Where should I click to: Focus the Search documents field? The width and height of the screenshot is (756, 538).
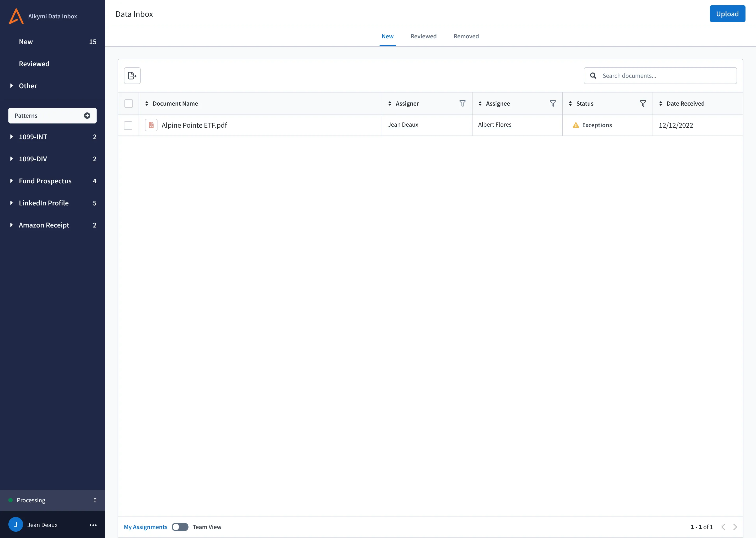click(660, 76)
